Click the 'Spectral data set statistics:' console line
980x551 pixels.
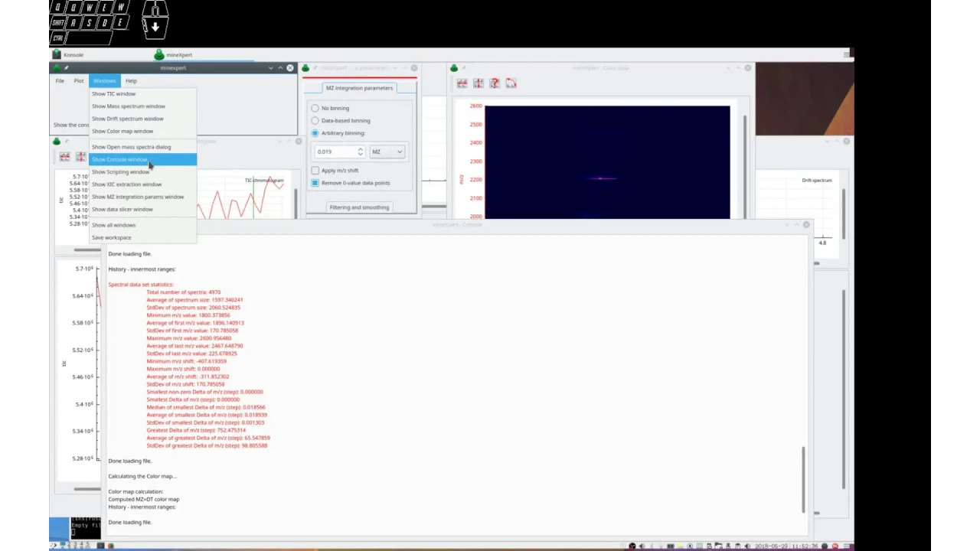pyautogui.click(x=141, y=285)
